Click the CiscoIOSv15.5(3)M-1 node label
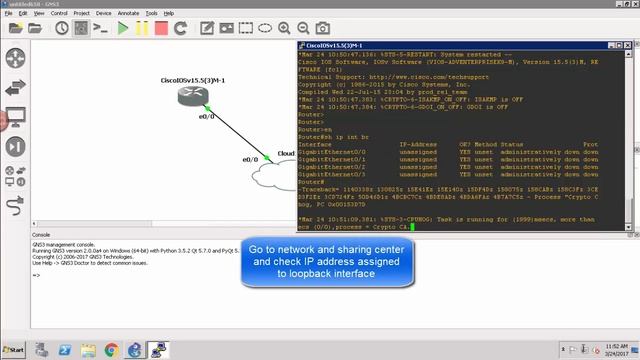This screenshot has height=360, width=640. [193, 80]
